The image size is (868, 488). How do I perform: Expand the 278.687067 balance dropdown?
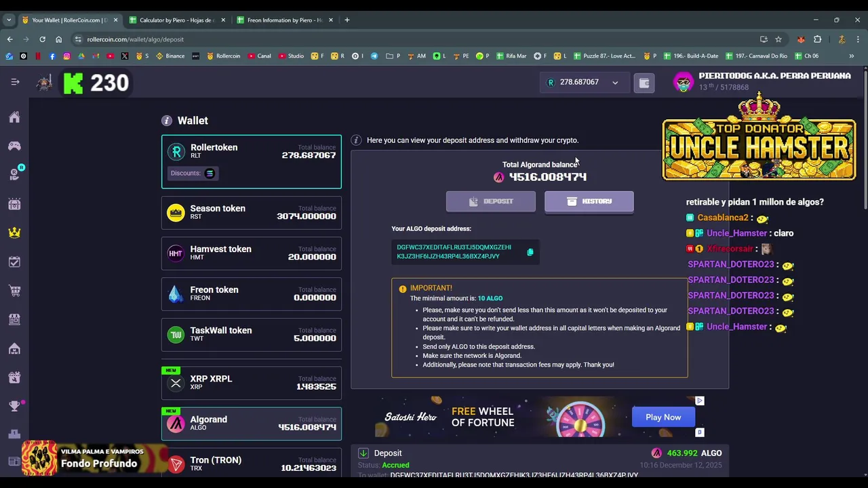tap(615, 83)
